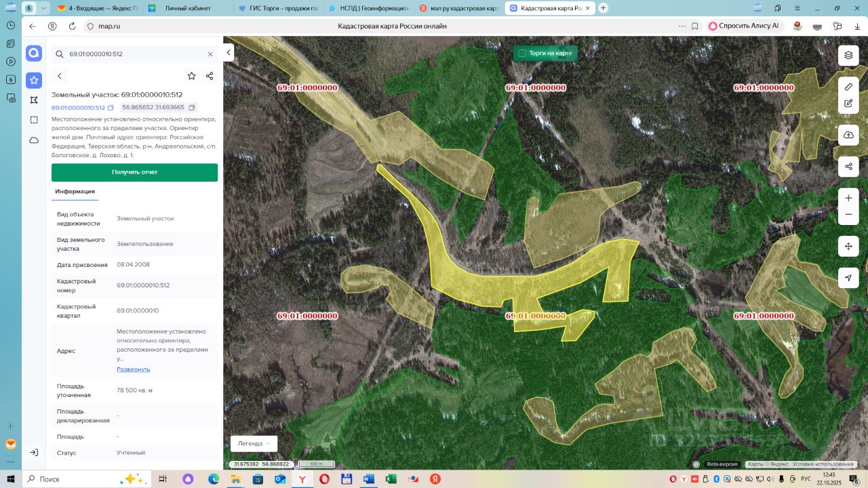Open a new browser tab
This screenshot has width=868, height=488.
coord(603,8)
